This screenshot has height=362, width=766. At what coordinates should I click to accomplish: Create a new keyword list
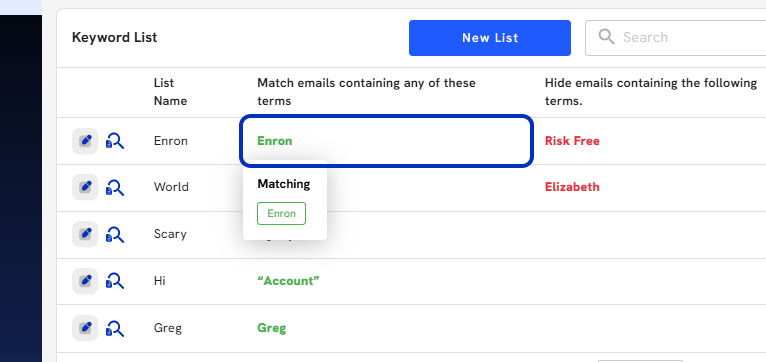point(490,38)
